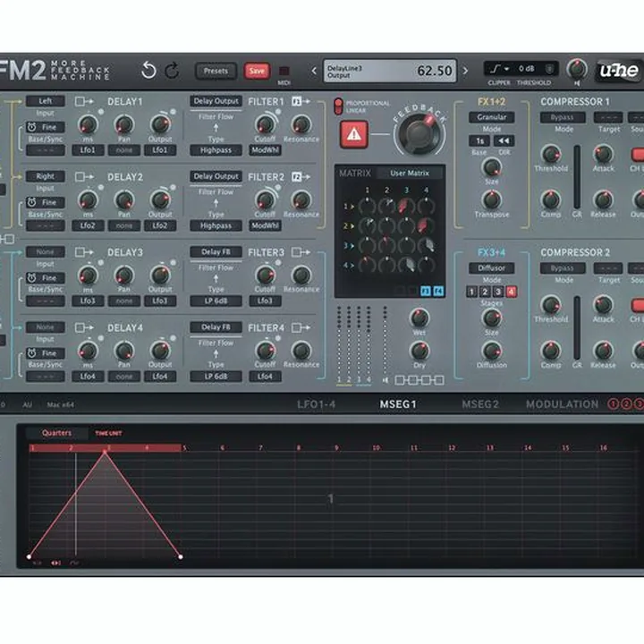Click the Dry mix knob

(419, 351)
